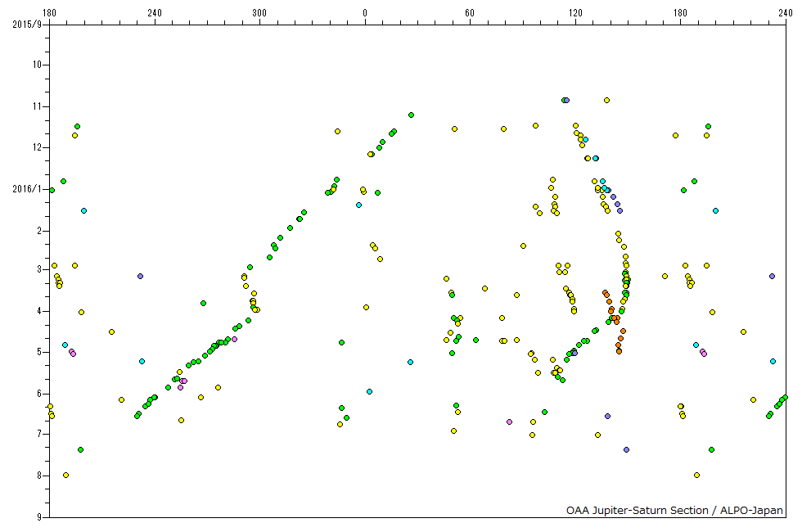Select the '120' longitude label on the top axis
The image size is (802, 532).
click(575, 13)
